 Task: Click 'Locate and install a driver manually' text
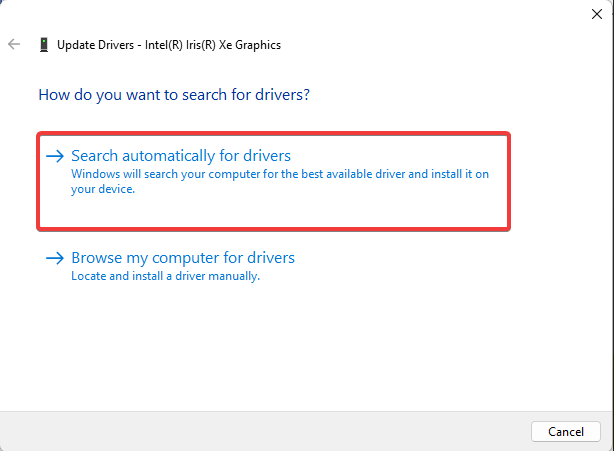(166, 276)
